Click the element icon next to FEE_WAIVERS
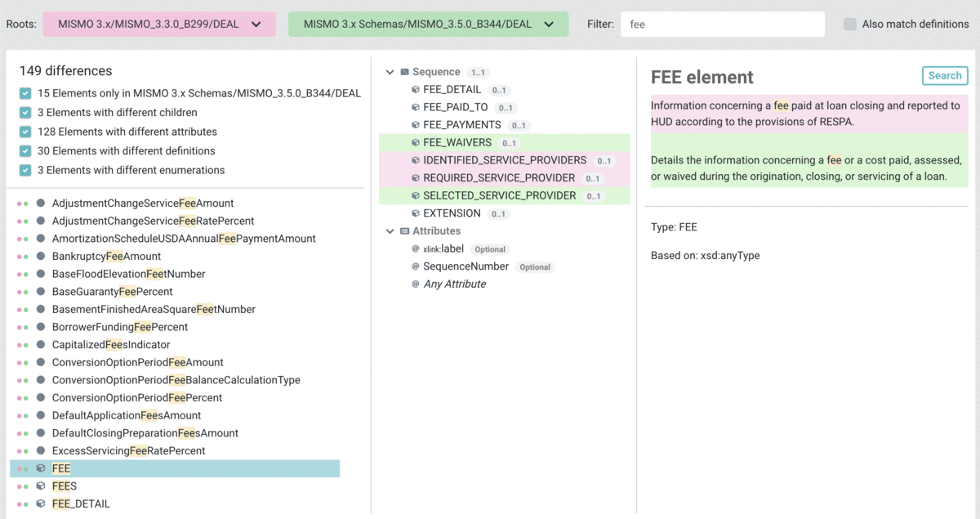This screenshot has height=519, width=980. 416,142
